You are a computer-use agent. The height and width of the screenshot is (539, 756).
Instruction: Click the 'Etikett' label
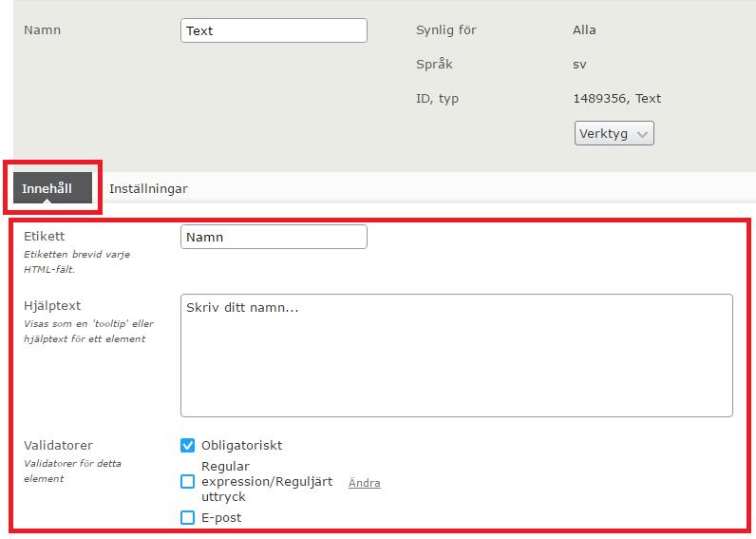click(44, 237)
